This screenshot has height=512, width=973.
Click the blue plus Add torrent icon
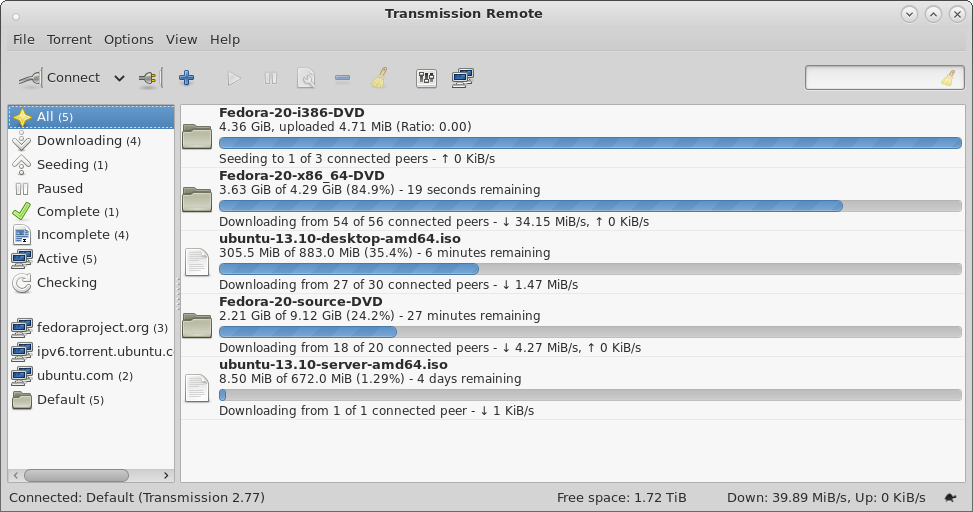(x=186, y=78)
